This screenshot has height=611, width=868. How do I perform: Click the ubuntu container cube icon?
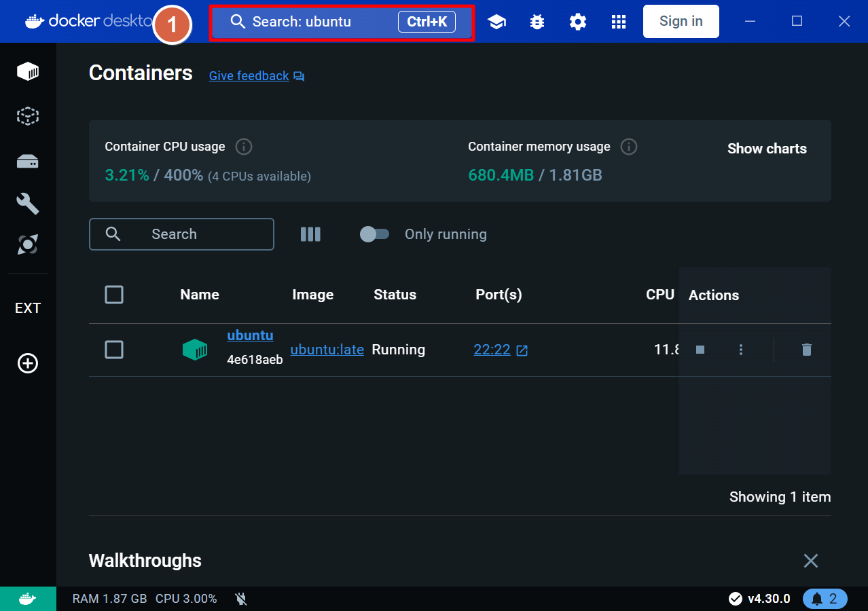[195, 350]
